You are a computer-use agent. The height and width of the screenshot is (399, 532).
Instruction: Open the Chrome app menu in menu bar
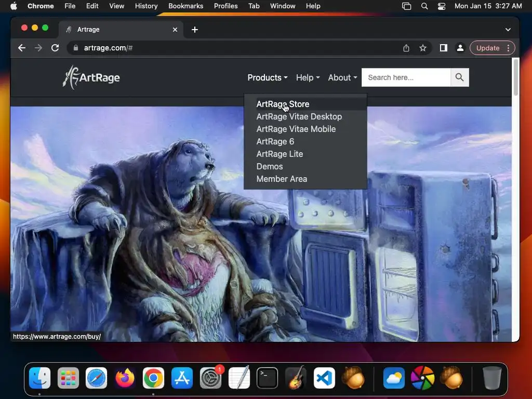click(41, 6)
